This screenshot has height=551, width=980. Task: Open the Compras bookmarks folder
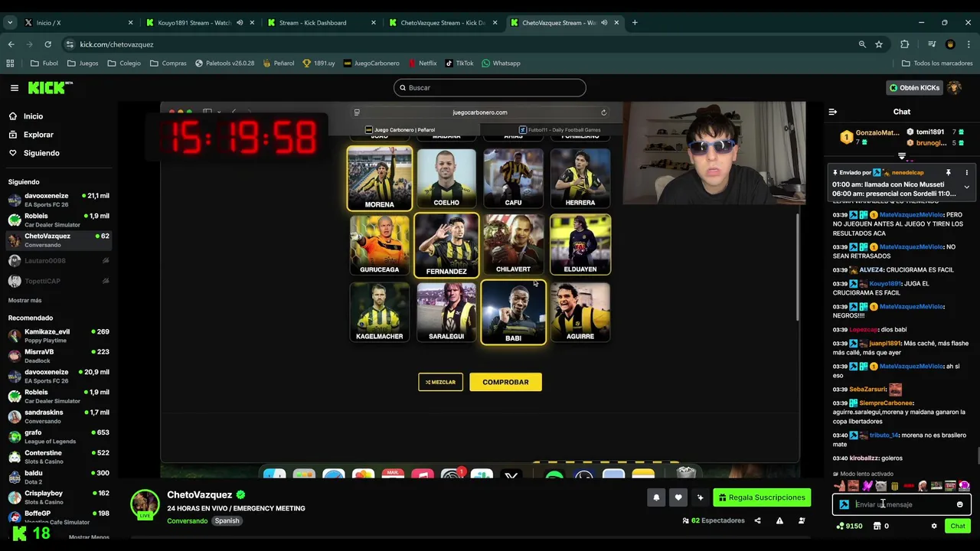coord(168,64)
